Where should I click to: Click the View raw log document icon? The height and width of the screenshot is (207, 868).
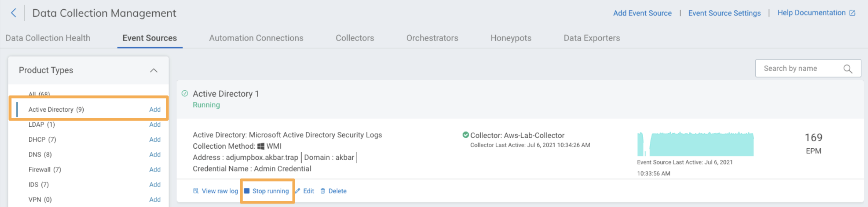[196, 191]
